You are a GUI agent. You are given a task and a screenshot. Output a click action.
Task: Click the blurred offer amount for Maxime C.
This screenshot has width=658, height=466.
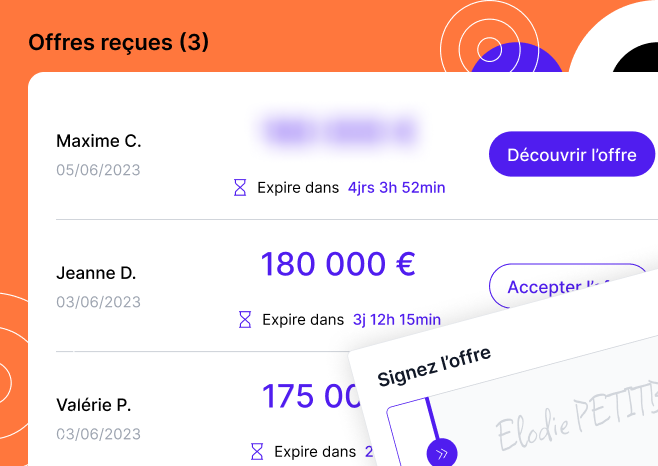339,131
